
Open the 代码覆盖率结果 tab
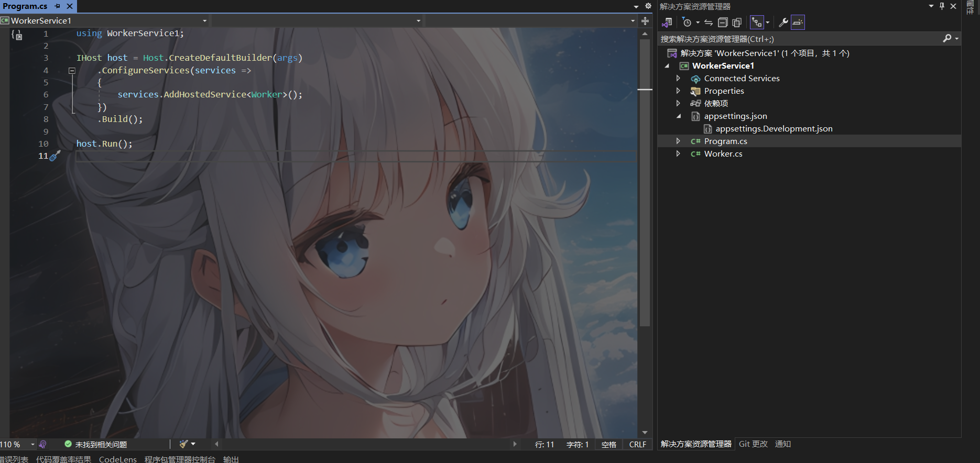click(x=63, y=459)
